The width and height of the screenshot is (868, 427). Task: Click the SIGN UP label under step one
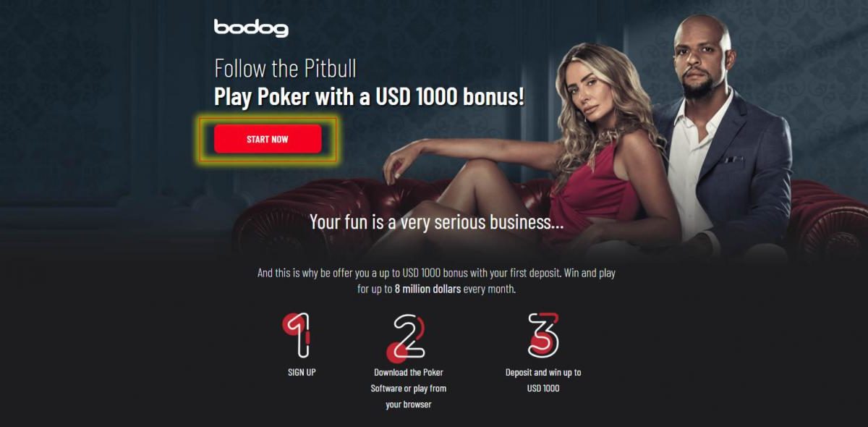click(x=302, y=373)
